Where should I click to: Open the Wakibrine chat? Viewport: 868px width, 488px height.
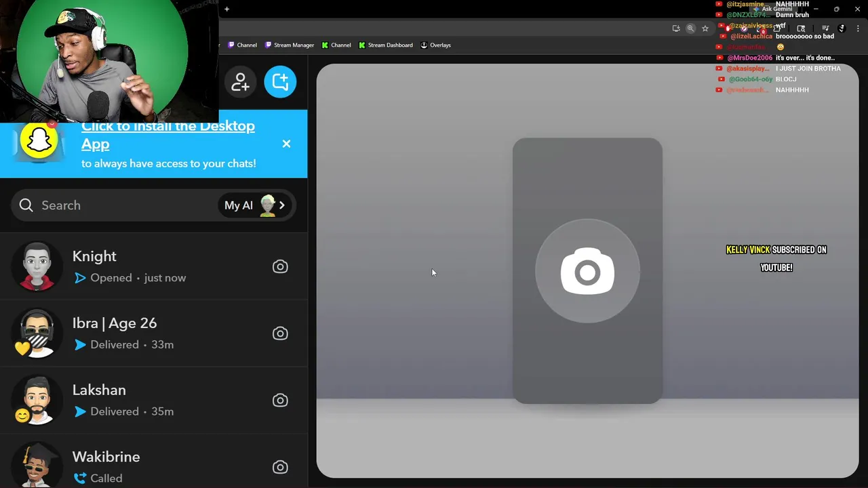pyautogui.click(x=153, y=461)
